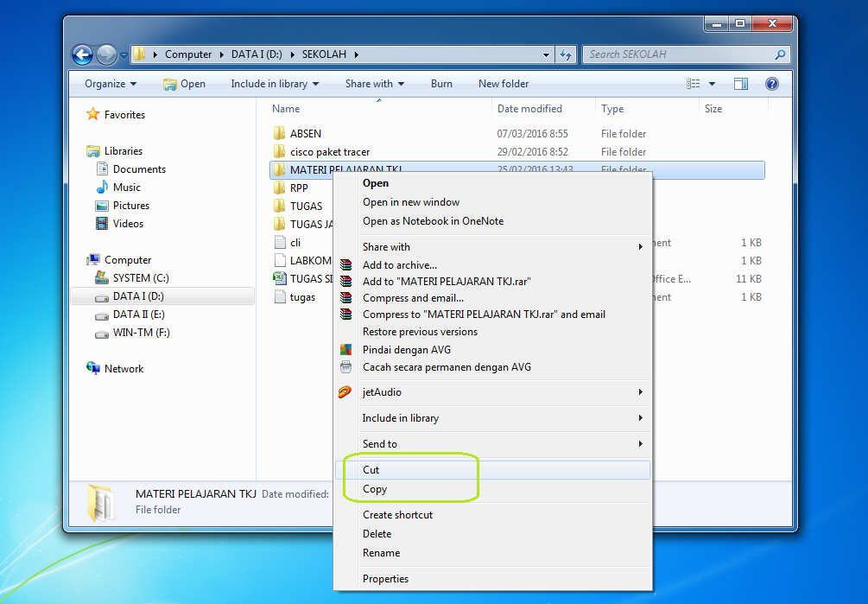Select the TUGAS folder
Image resolution: width=868 pixels, height=604 pixels.
pyautogui.click(x=298, y=206)
